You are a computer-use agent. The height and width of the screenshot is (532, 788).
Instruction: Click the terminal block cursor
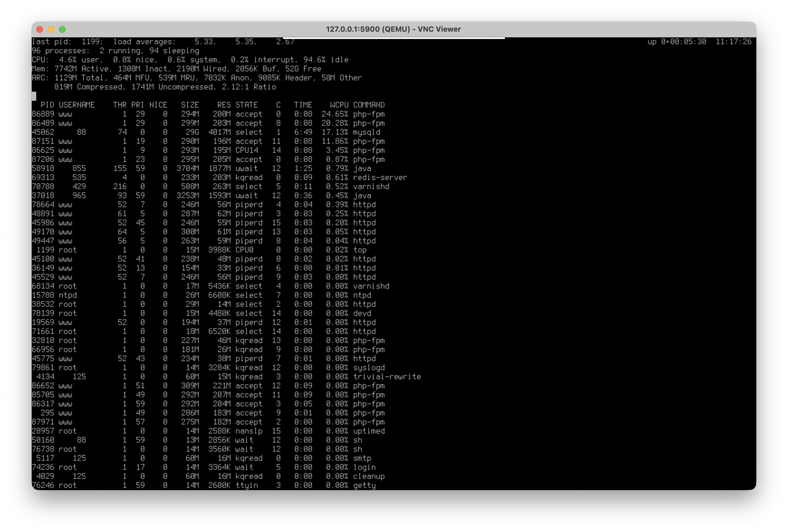[x=34, y=96]
